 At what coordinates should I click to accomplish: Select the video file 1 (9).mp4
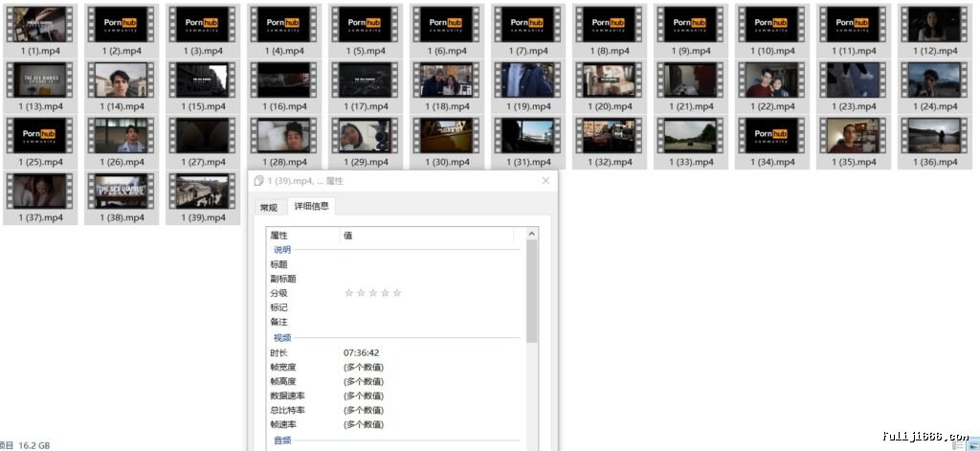tap(691, 31)
